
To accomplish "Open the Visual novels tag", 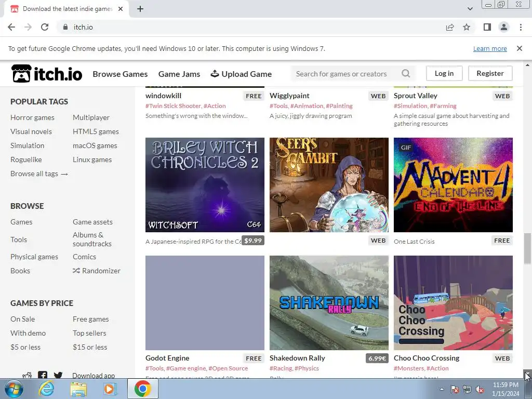I will coord(31,131).
